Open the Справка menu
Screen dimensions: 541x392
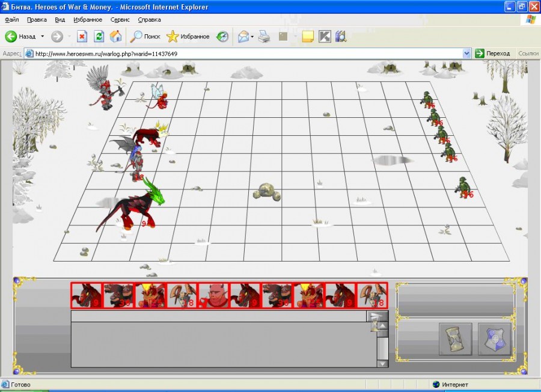coord(149,20)
